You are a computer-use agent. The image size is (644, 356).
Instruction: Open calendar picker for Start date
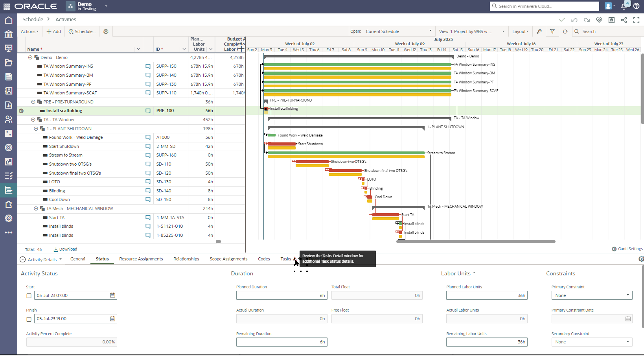(113, 295)
